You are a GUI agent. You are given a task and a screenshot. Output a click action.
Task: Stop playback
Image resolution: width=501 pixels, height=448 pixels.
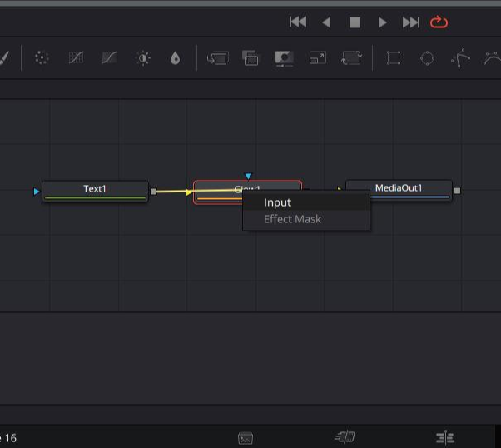[355, 22]
